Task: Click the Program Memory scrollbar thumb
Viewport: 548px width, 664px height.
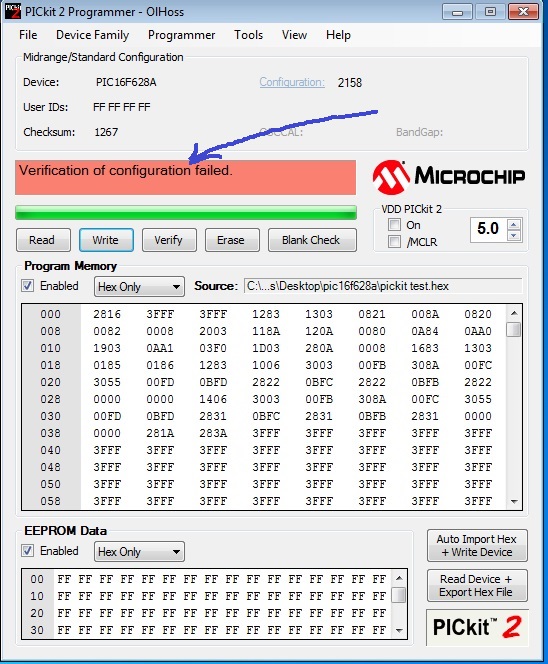Action: (514, 329)
